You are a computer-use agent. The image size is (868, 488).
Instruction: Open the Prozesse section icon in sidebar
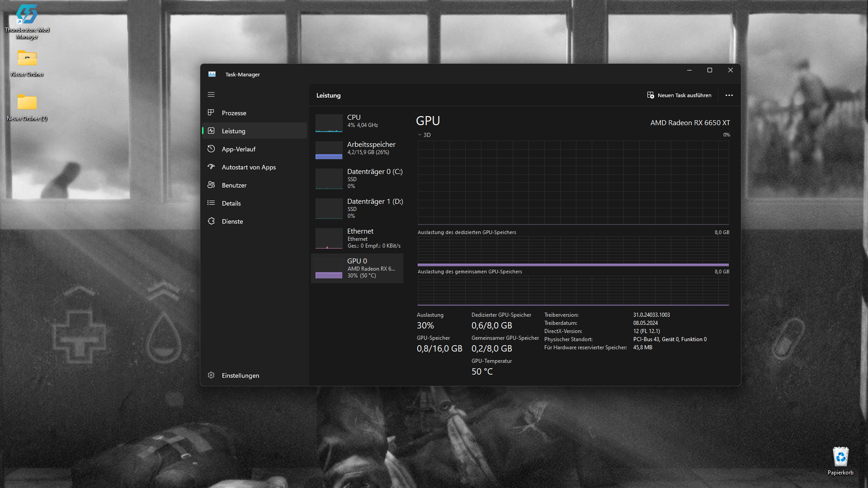click(211, 113)
